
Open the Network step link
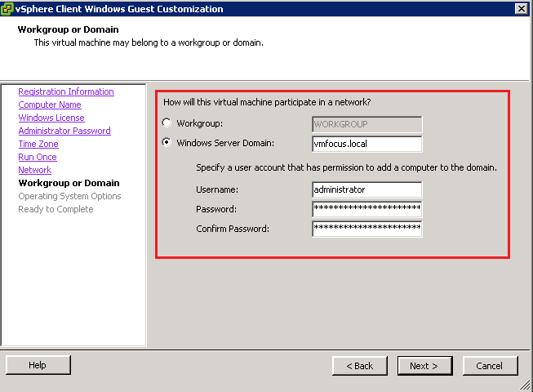[35, 170]
